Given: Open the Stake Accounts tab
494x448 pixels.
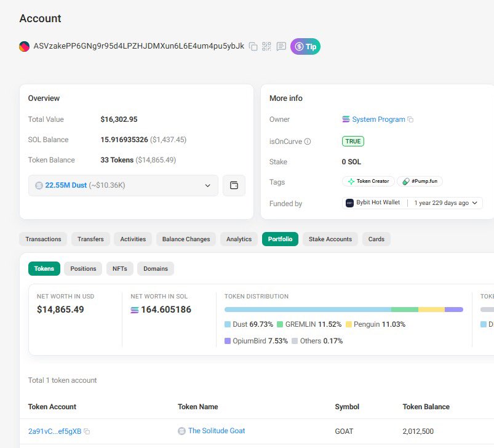Looking at the screenshot, I should point(330,239).
